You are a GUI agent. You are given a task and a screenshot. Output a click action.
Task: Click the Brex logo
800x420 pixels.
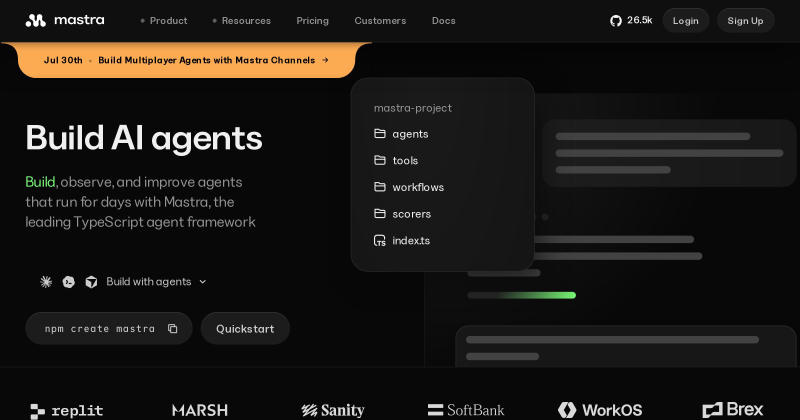point(733,410)
